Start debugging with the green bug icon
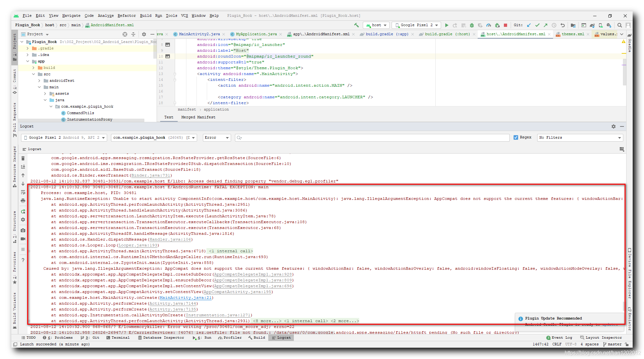644x359 pixels. 472,25
